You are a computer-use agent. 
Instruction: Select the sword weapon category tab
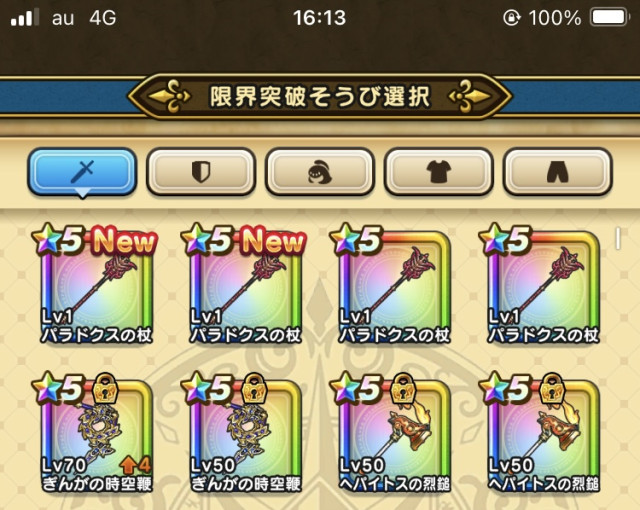point(82,171)
